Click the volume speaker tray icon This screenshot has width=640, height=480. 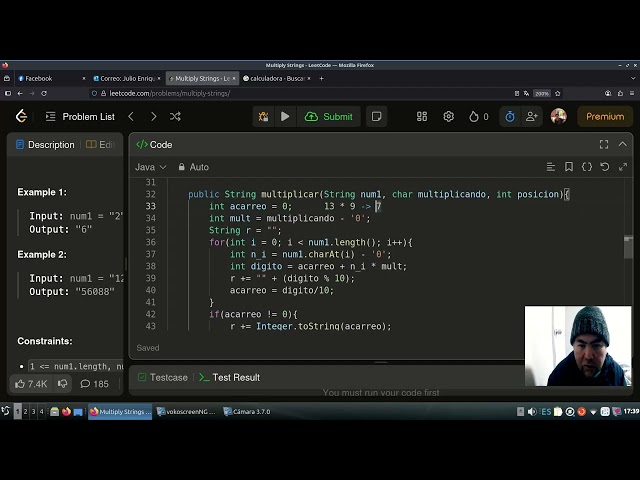tap(532, 411)
